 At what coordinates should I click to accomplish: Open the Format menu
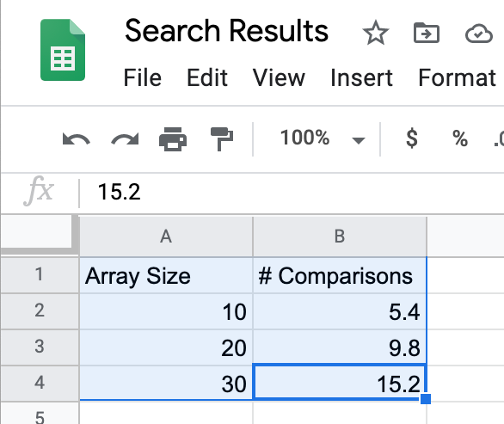(x=457, y=77)
